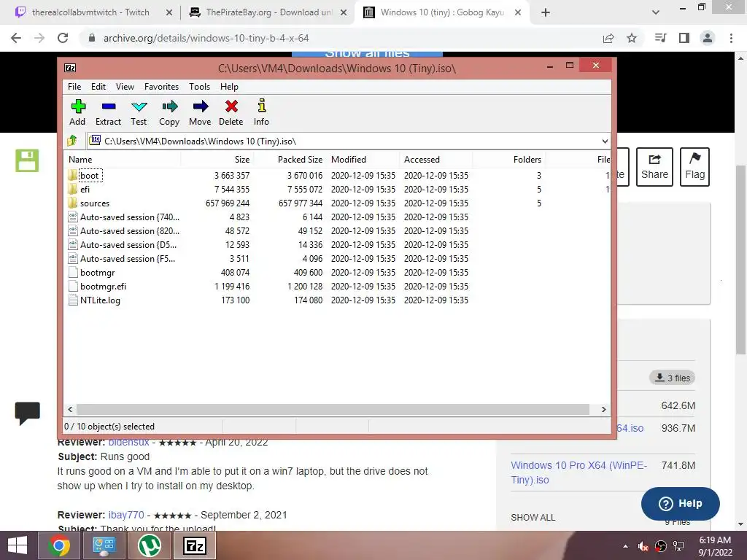Open the Favorites menu

[x=161, y=87]
